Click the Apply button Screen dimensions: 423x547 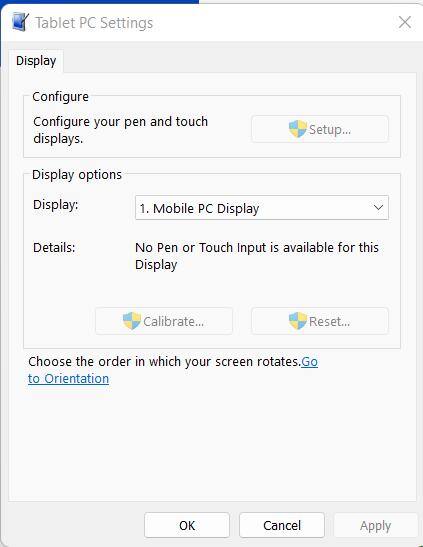pos(376,525)
